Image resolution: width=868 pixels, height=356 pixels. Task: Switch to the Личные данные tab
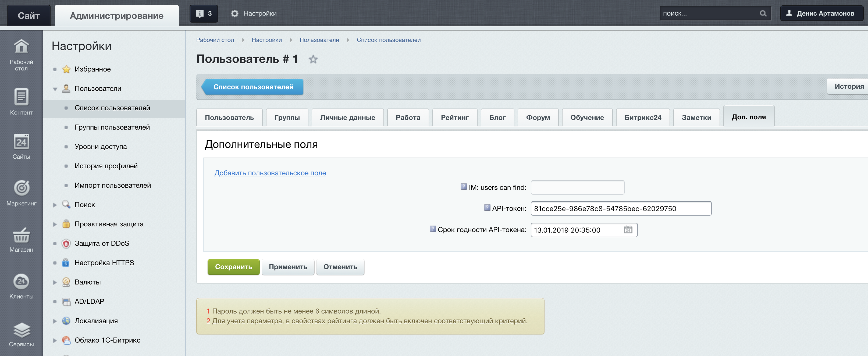click(347, 118)
